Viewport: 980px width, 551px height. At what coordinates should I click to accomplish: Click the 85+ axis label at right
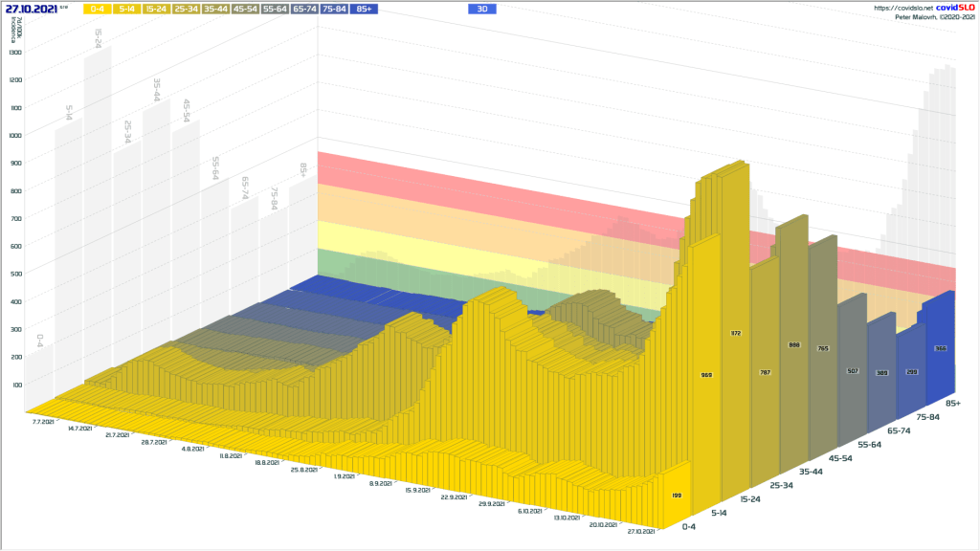pos(952,404)
